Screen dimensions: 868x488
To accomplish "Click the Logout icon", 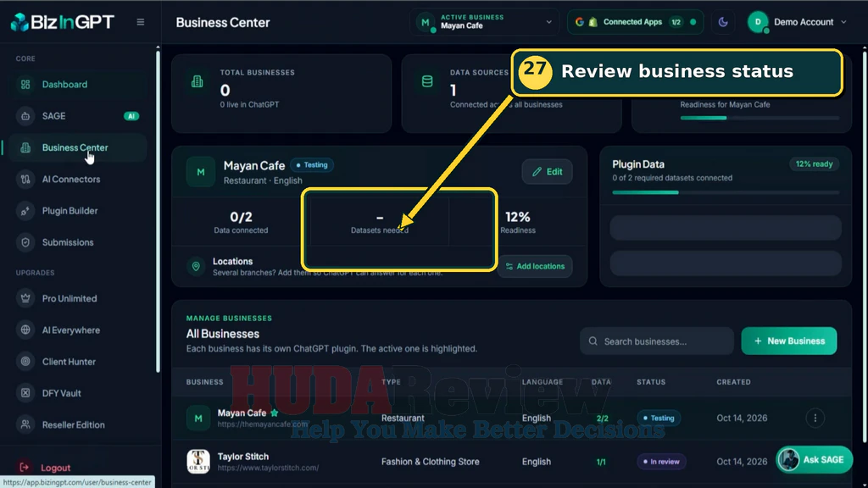I will 25,468.
